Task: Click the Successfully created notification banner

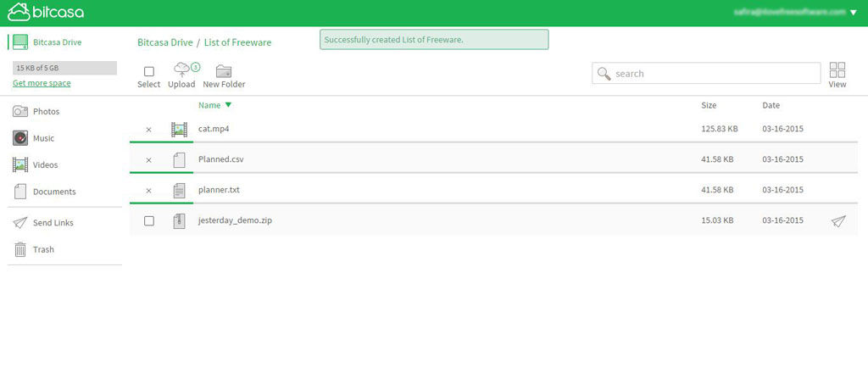Action: click(434, 40)
